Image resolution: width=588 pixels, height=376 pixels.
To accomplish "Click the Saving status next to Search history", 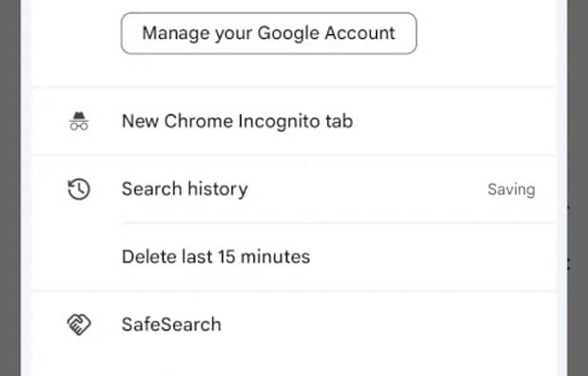I will coord(511,189).
